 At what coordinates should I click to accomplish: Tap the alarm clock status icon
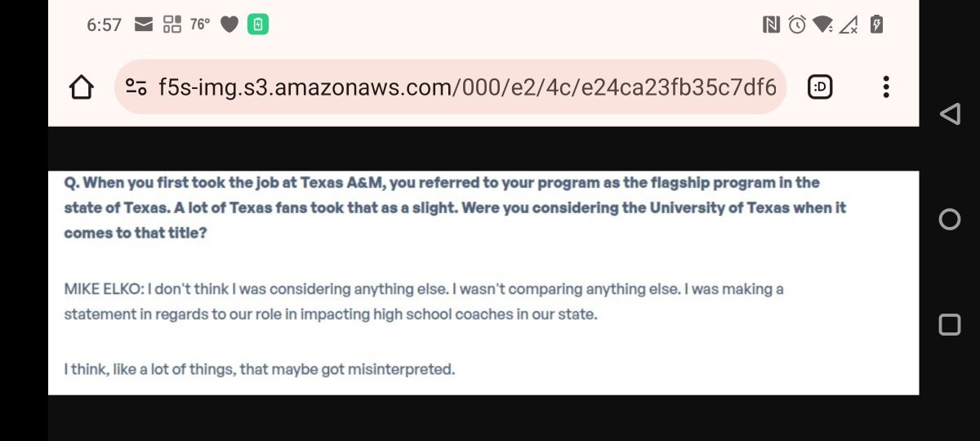coord(797,24)
